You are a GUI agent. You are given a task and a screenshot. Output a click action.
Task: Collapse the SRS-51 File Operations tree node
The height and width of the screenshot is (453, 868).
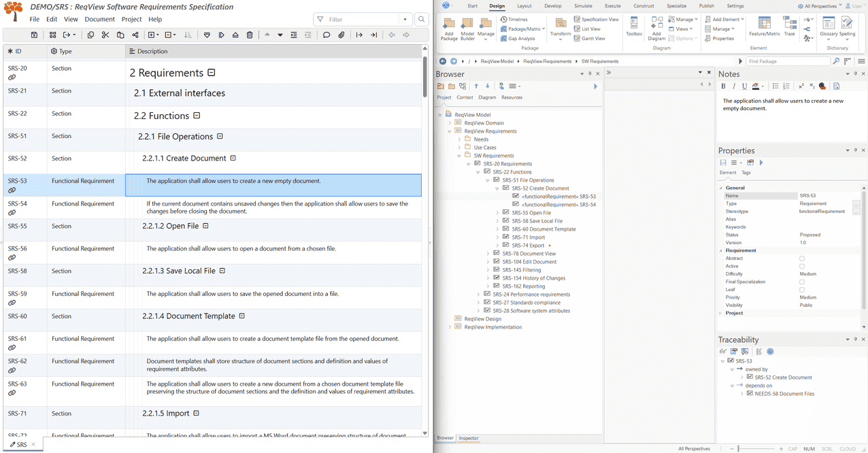tap(489, 180)
